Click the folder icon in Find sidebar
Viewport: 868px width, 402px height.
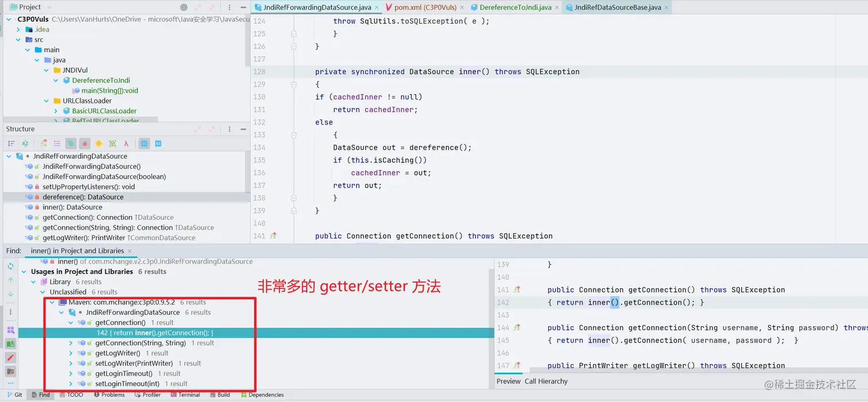tap(10, 372)
